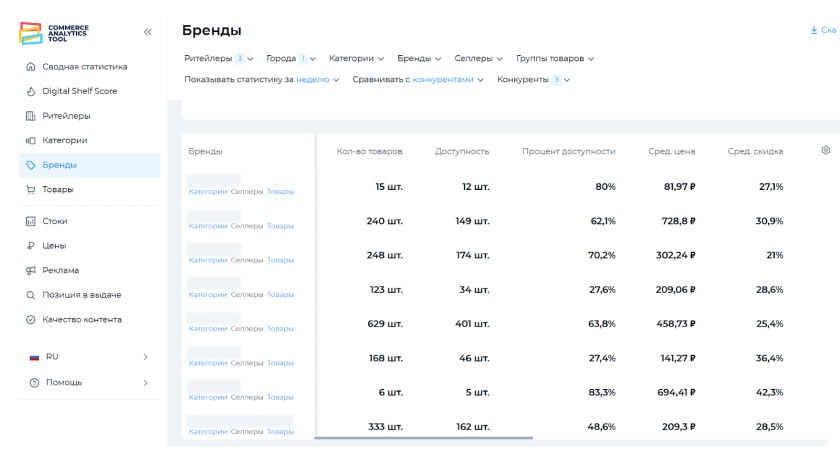
Task: Open Сводная статистика page
Action: point(85,66)
